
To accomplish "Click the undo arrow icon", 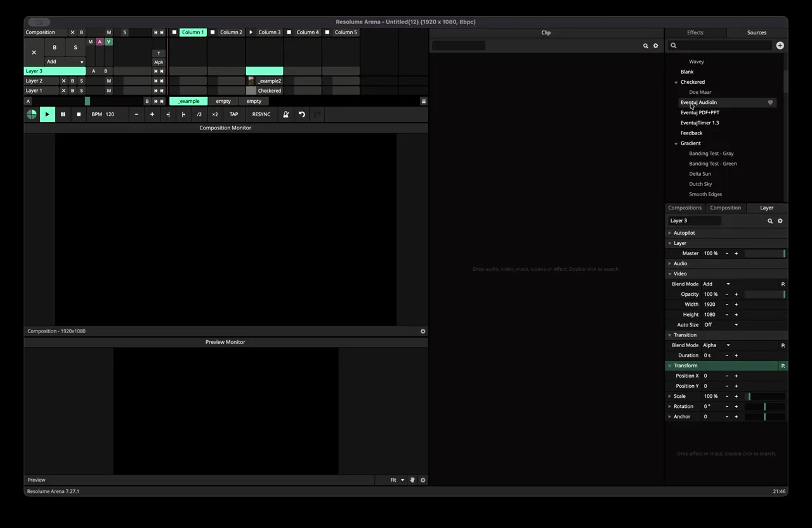I will point(302,114).
